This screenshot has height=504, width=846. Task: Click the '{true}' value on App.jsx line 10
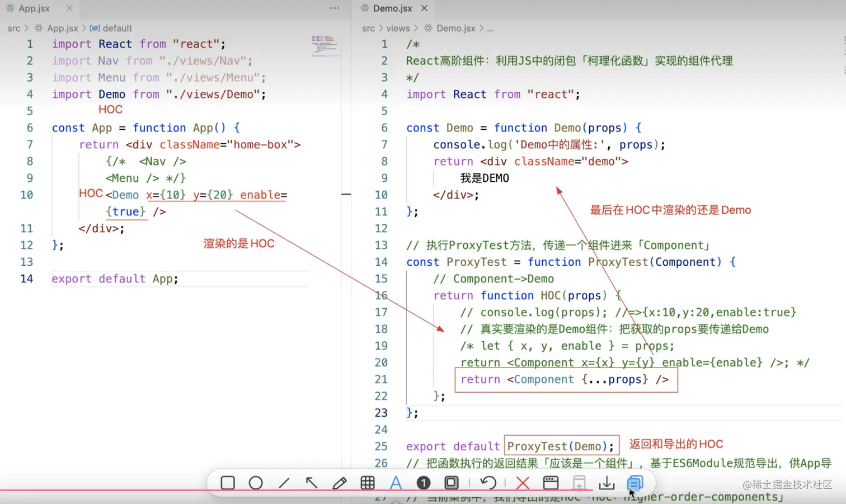coord(126,211)
